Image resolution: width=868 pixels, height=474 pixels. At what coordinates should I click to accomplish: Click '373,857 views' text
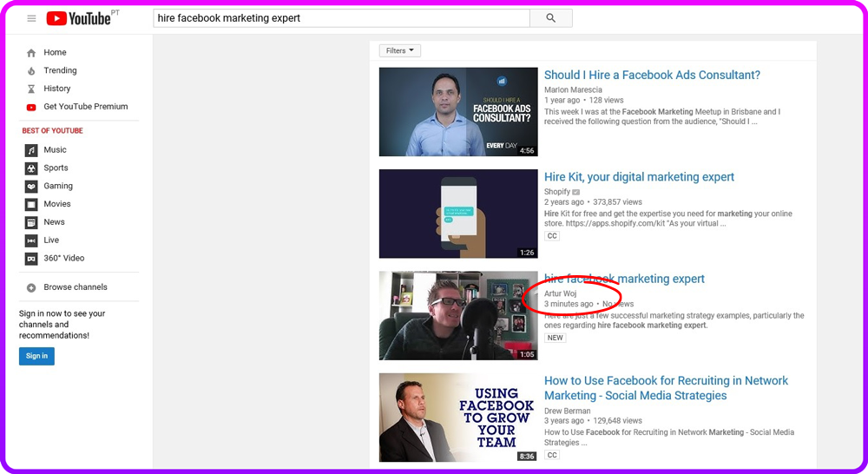(618, 202)
